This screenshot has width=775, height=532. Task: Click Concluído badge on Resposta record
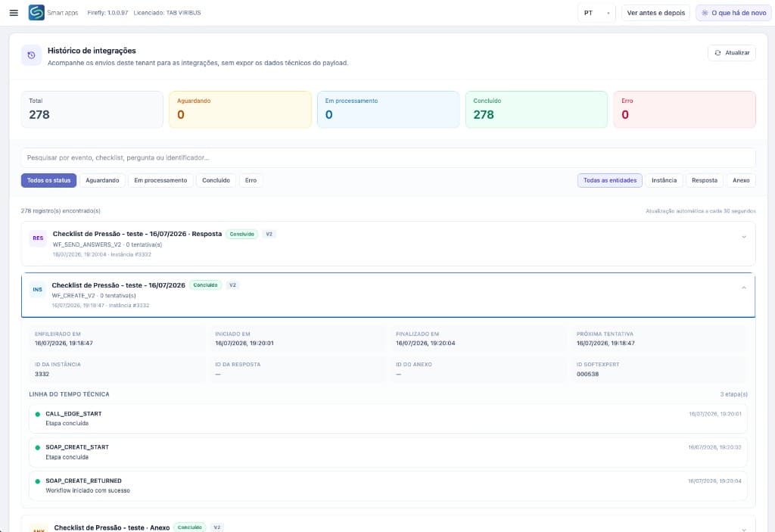[x=241, y=235]
